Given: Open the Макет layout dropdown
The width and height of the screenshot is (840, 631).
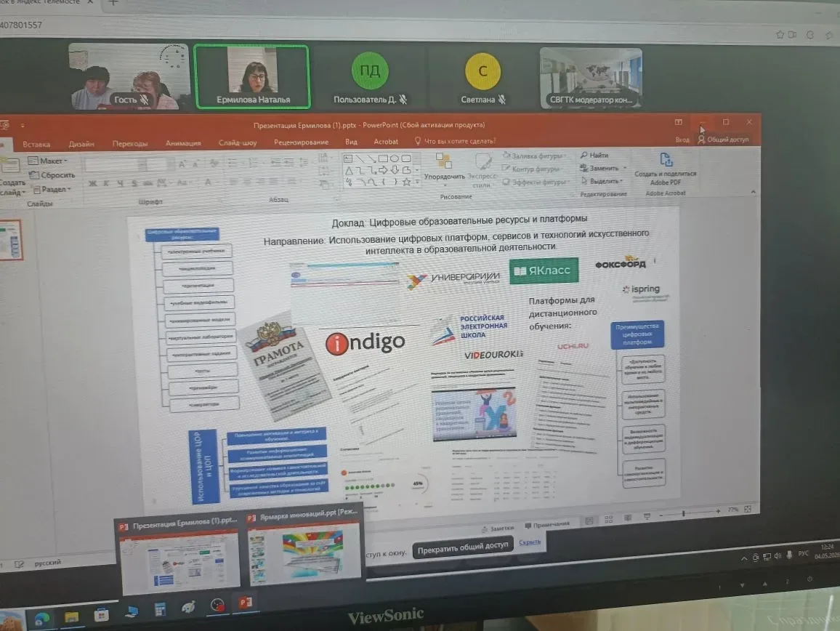Looking at the screenshot, I should click(48, 161).
